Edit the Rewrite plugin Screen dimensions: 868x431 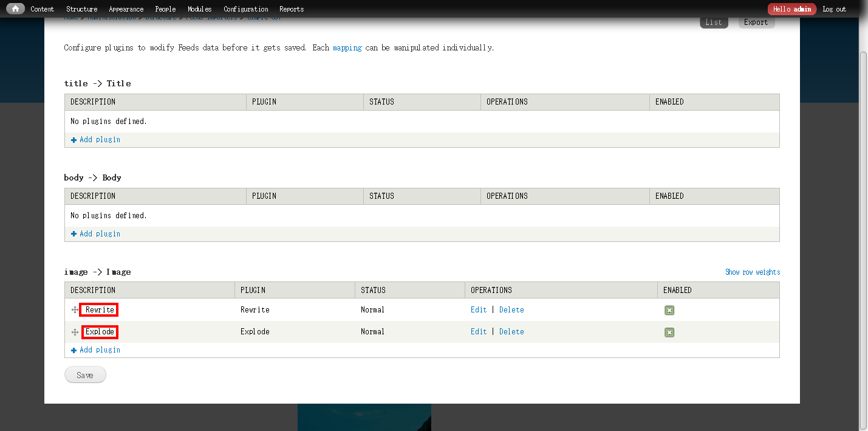pyautogui.click(x=479, y=310)
